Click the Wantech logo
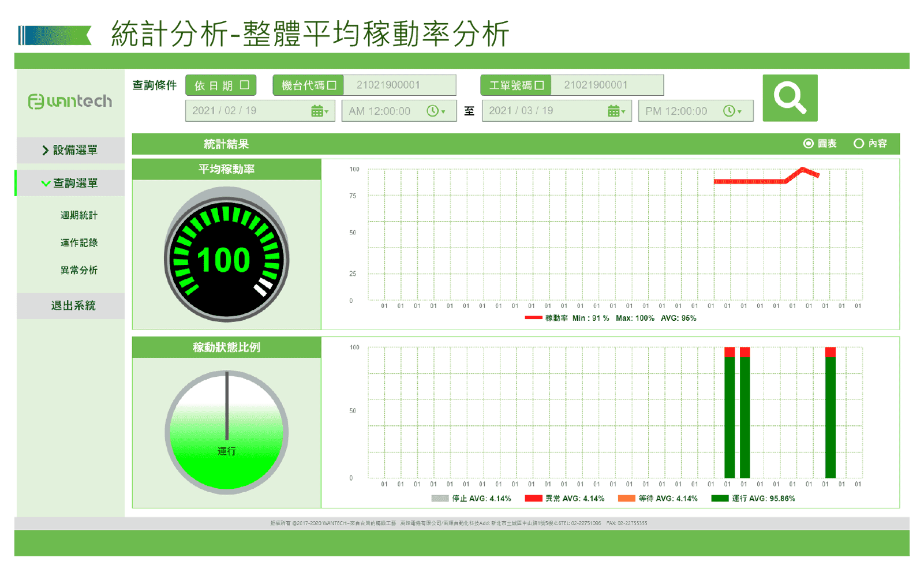This screenshot has width=924, height=565. click(70, 102)
